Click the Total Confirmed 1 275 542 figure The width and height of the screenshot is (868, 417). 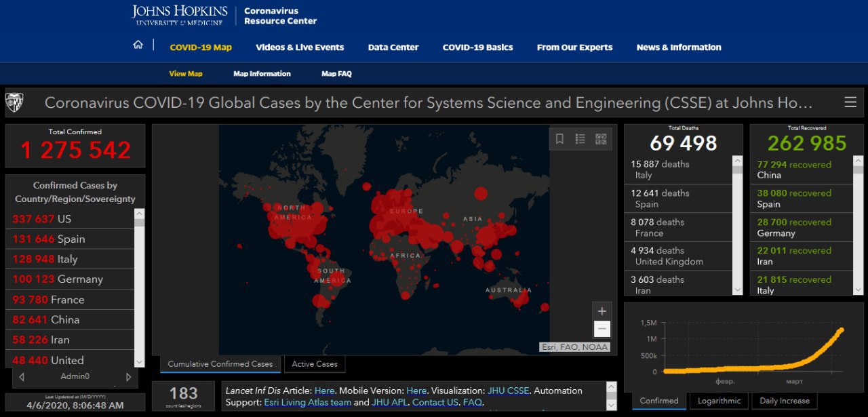pos(75,150)
